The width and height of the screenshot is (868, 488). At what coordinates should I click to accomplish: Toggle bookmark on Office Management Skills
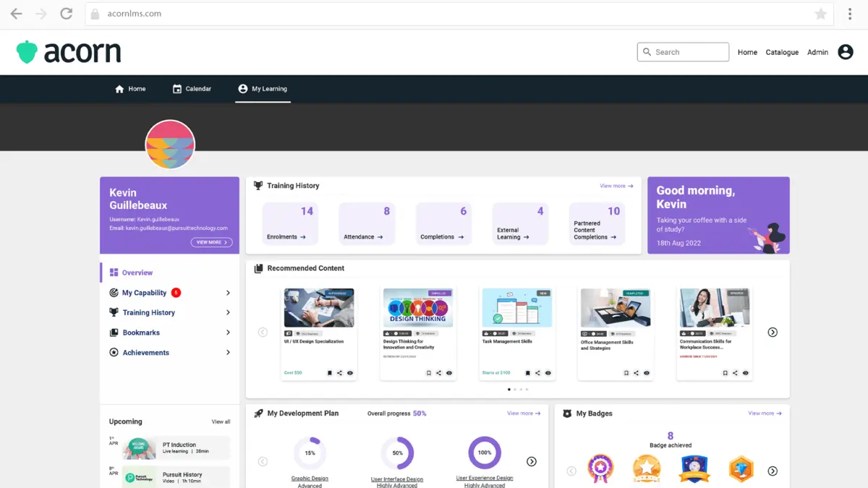point(626,373)
